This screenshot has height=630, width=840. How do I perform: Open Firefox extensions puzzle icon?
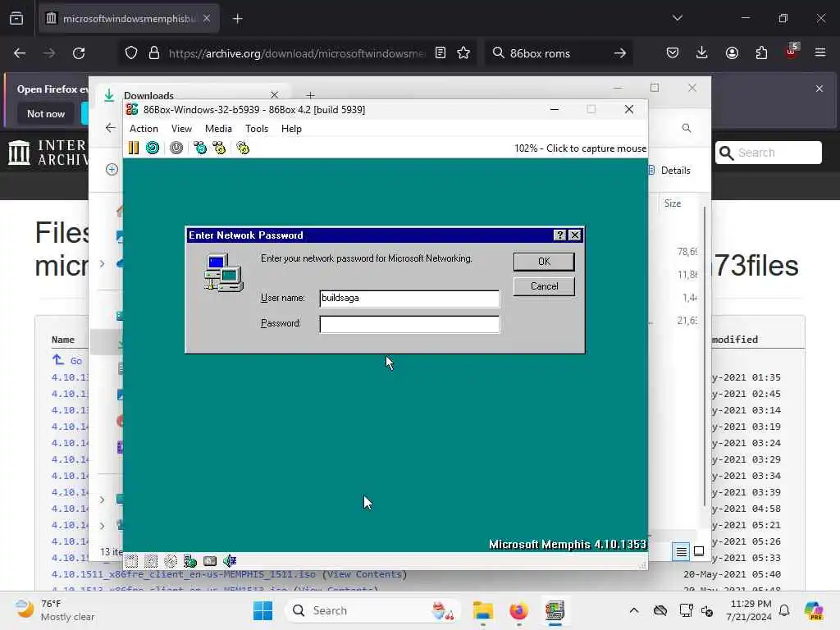761,53
